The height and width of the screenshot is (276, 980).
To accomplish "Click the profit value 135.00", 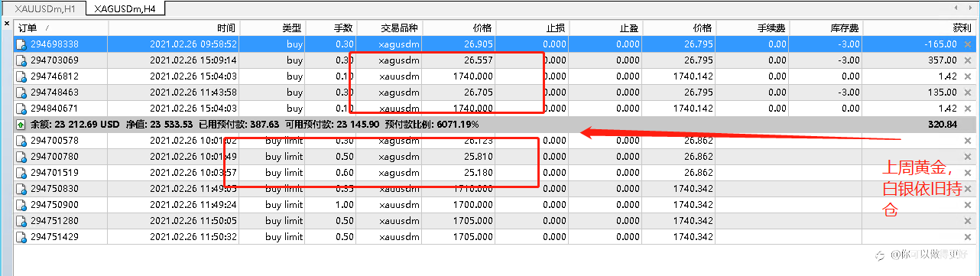I will tap(943, 93).
